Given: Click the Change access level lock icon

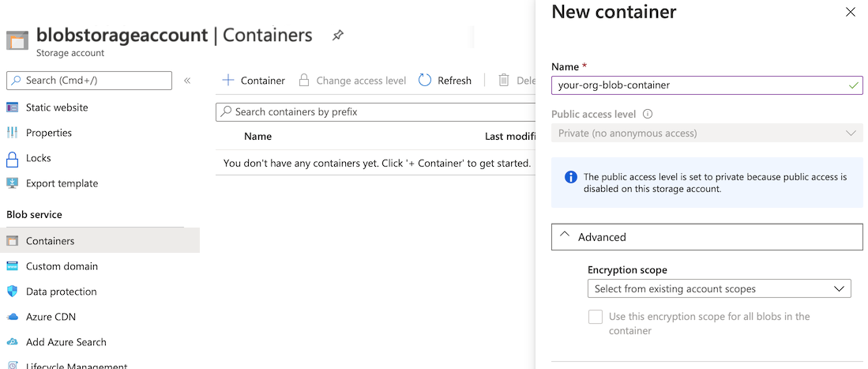Looking at the screenshot, I should pos(303,80).
